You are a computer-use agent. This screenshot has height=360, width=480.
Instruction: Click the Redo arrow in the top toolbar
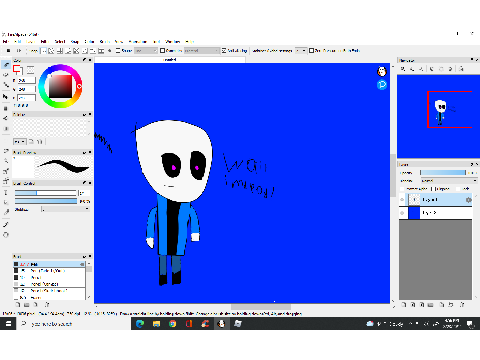pyautogui.click(x=19, y=51)
